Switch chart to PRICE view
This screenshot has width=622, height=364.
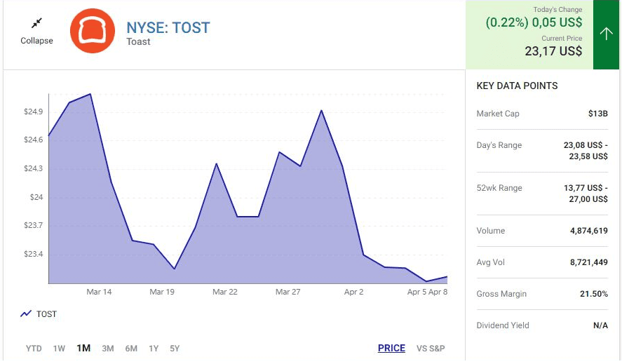(391, 348)
